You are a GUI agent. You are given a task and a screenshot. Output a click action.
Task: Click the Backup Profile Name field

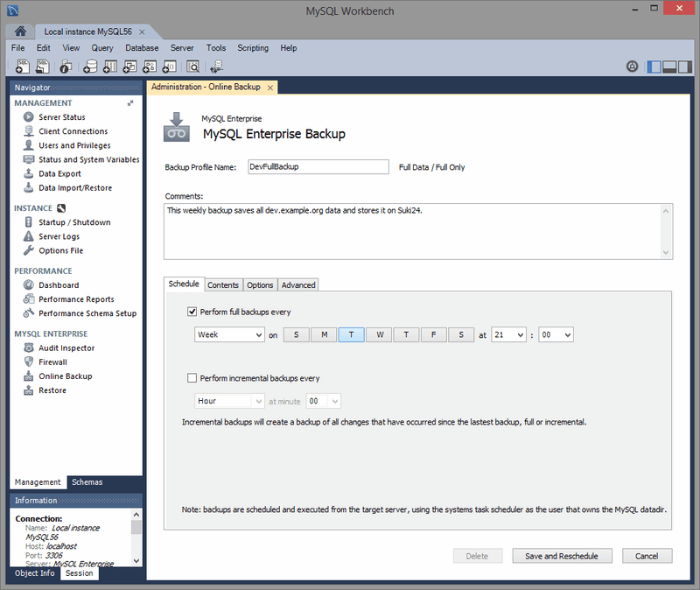coord(318,166)
